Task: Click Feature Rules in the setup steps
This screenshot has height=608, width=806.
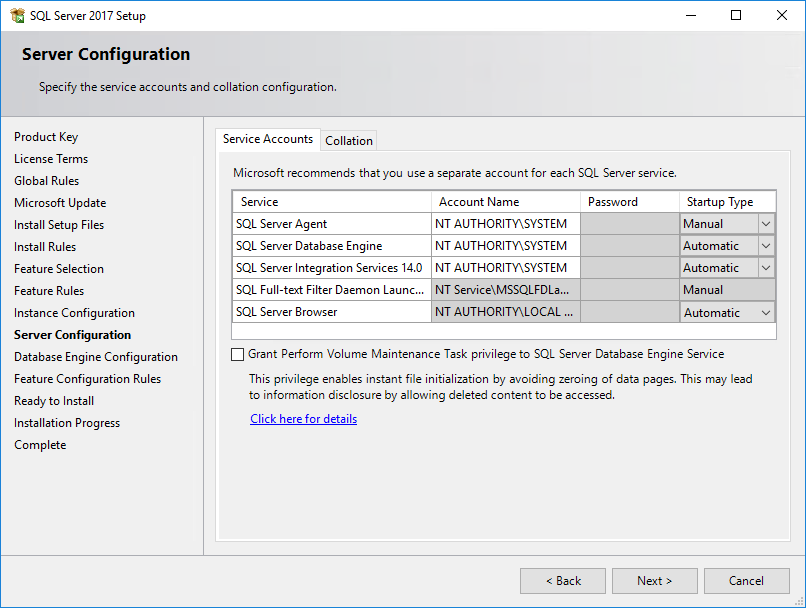Action: [49, 291]
